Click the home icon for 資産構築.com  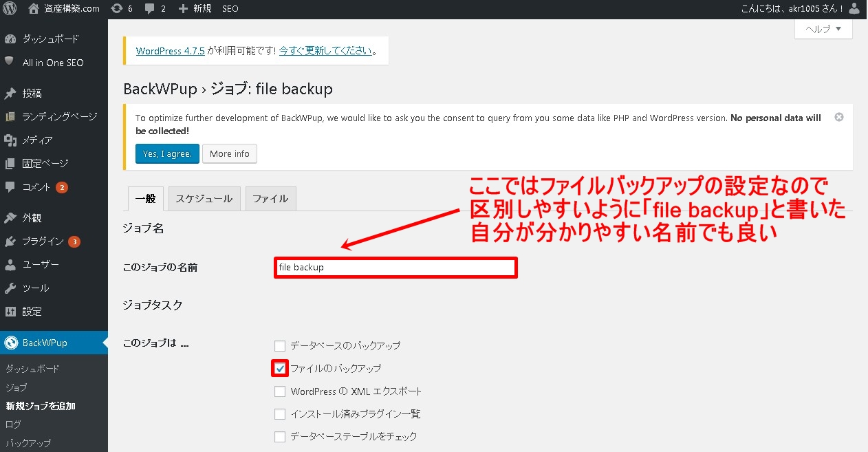pos(34,9)
